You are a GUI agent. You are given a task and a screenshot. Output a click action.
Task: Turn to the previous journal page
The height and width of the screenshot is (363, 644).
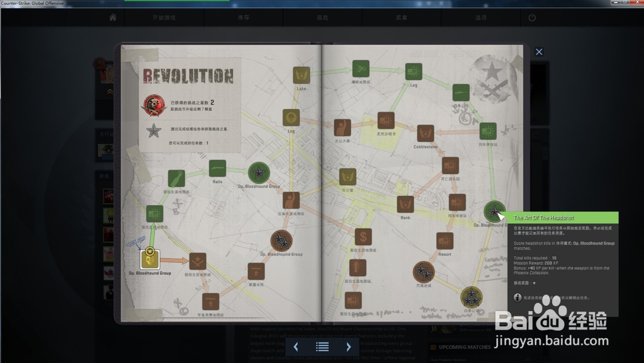(x=296, y=347)
